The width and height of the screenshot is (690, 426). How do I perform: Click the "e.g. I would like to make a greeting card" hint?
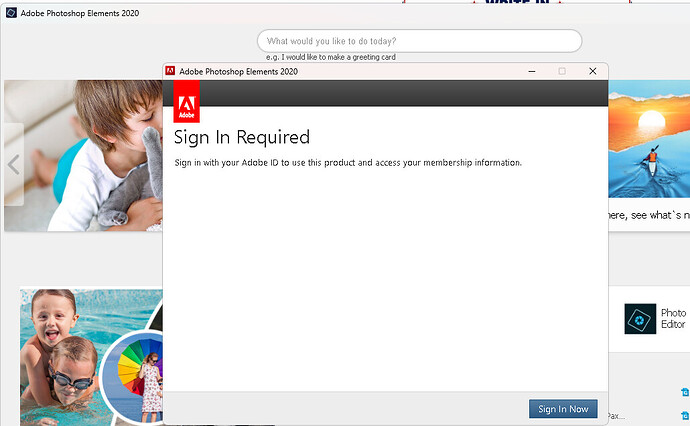click(331, 57)
